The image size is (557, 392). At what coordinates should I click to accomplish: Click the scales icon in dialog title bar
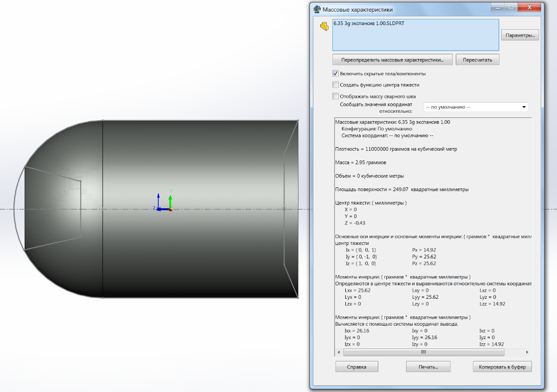coord(317,9)
